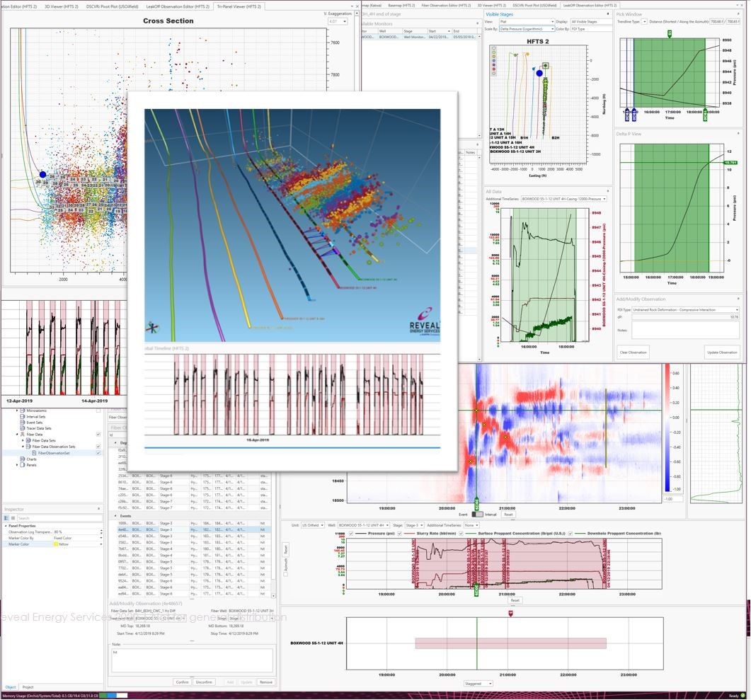
Task: Toggle Fiber Data visibility checkbox
Action: 98,435
